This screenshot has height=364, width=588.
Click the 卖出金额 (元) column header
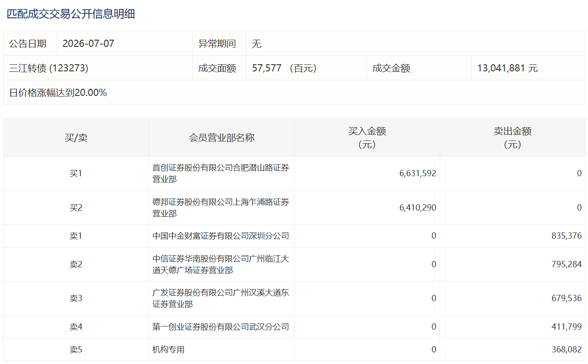513,137
